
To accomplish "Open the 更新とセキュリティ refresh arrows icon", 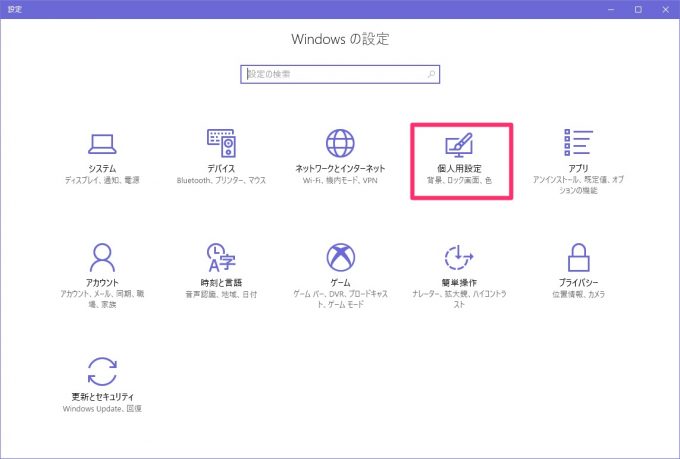I will click(102, 371).
